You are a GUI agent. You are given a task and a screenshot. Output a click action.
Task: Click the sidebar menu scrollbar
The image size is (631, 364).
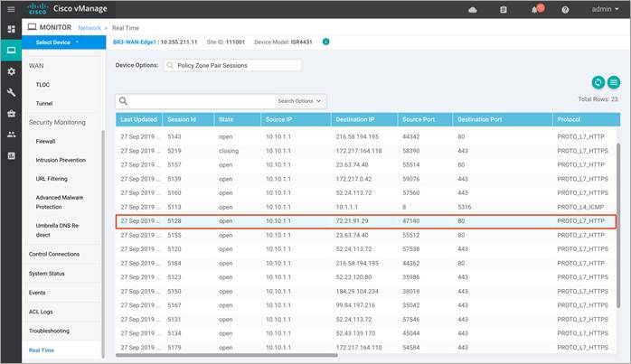click(x=103, y=243)
